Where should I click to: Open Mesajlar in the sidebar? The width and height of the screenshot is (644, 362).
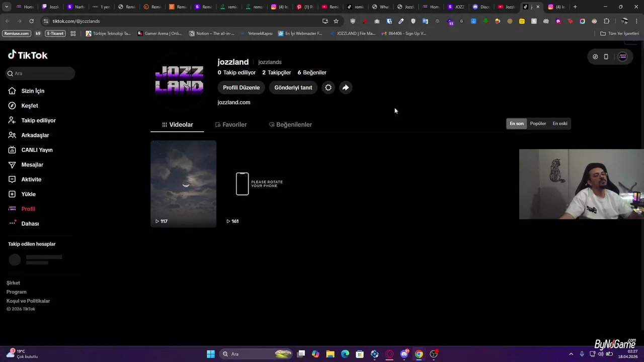click(x=32, y=165)
